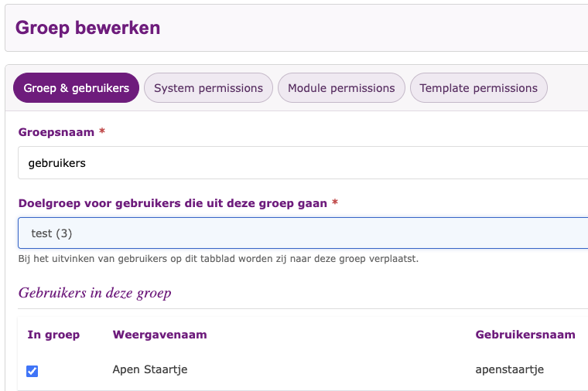The height and width of the screenshot is (391, 588).
Task: Click the Apen Staartje display name
Action: (150, 369)
